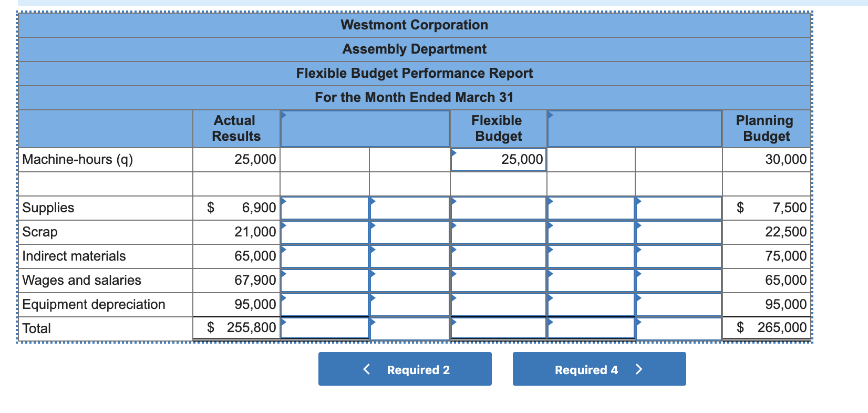Select the 'Scrap' row label
Viewport: 868px width, 413px height.
tap(40, 232)
